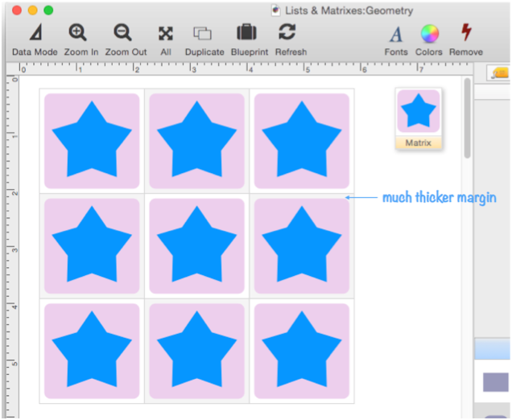Click the window title Lists & Matrixes:Geometry
This screenshot has height=420, width=512.
pos(349,10)
